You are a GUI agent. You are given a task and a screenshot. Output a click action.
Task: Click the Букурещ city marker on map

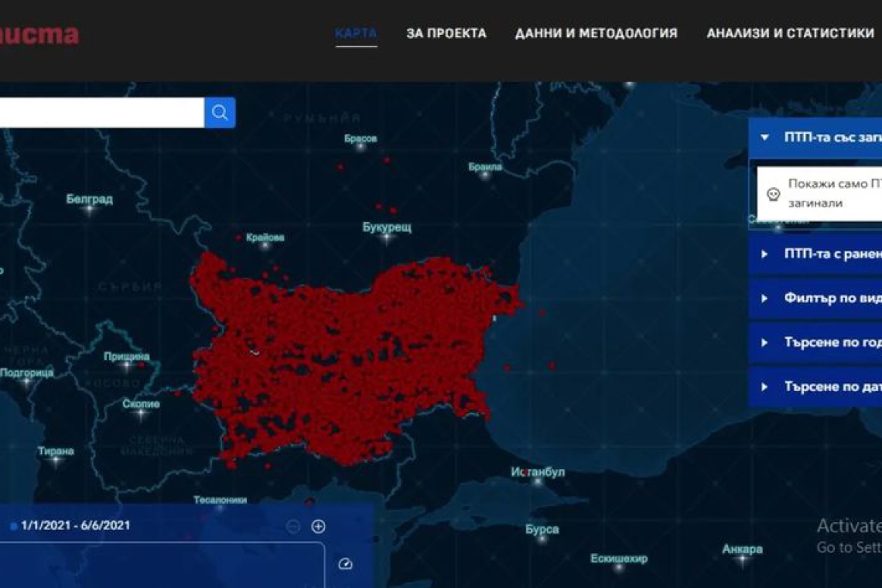pyautogui.click(x=386, y=237)
